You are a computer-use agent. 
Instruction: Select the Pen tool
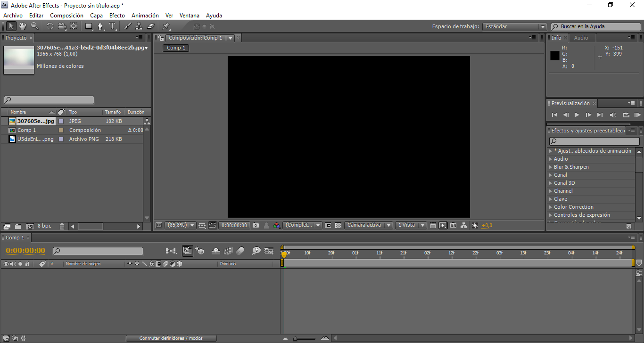pos(100,26)
